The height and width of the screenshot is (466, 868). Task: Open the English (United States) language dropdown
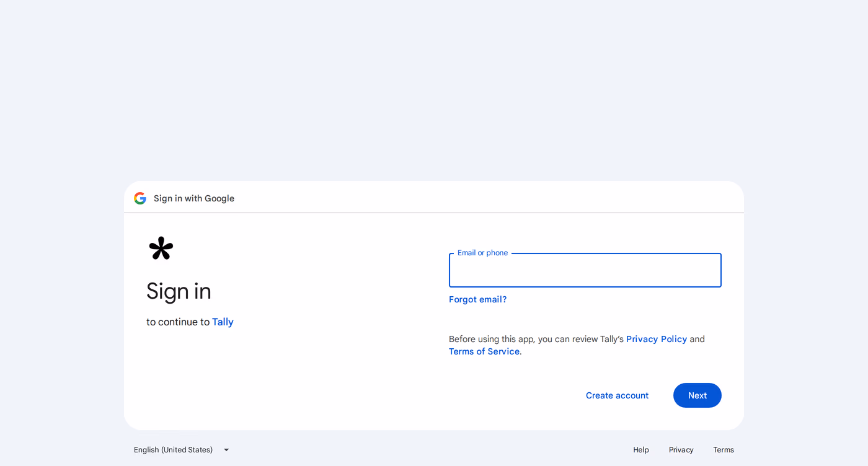click(182, 450)
